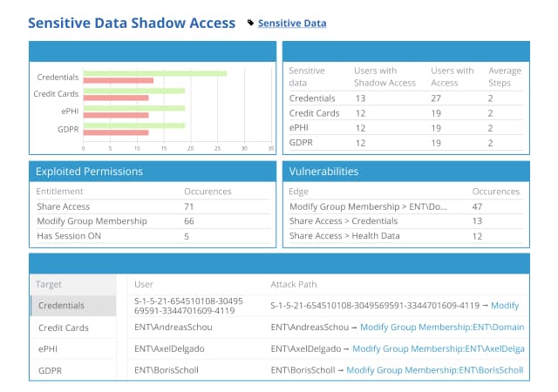Select the Credit Cards target tab
This screenshot has height=392, width=558.
[73, 328]
